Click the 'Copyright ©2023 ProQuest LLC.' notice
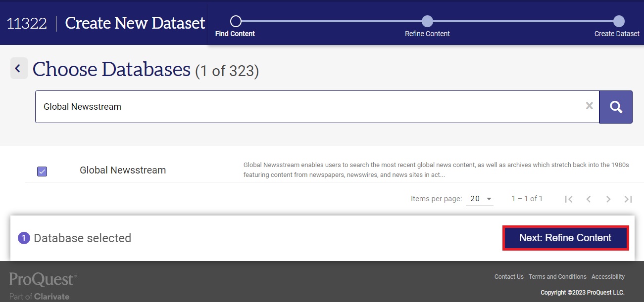Screen dimensions: 644x302 (x=583, y=293)
